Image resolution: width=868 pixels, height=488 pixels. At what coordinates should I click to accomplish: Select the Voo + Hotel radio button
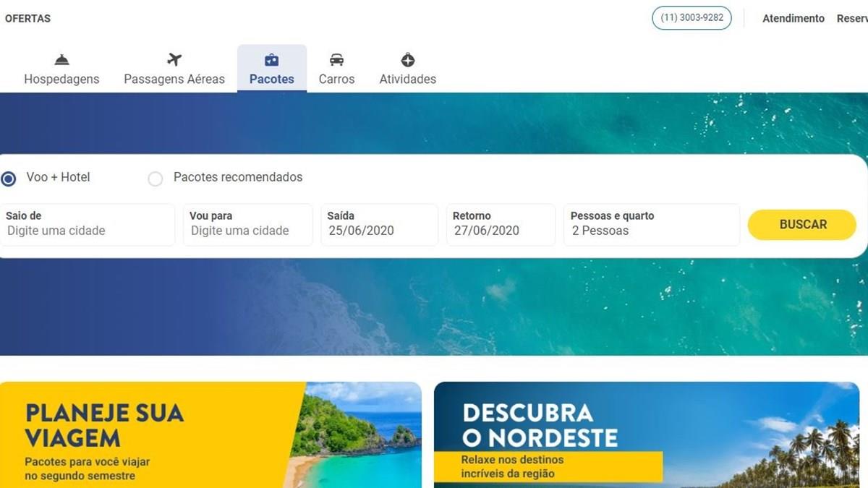pyautogui.click(x=9, y=179)
